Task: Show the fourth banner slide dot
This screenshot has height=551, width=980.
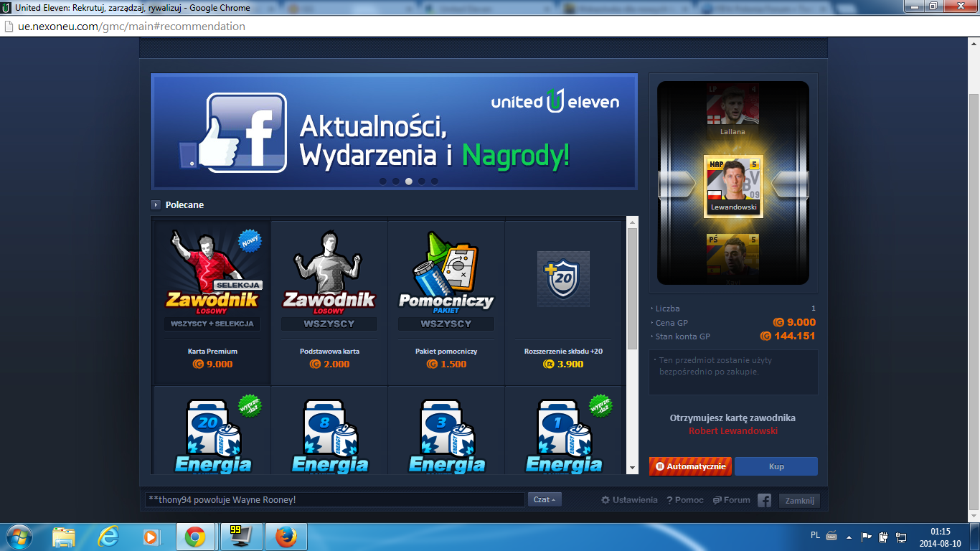Action: click(422, 182)
